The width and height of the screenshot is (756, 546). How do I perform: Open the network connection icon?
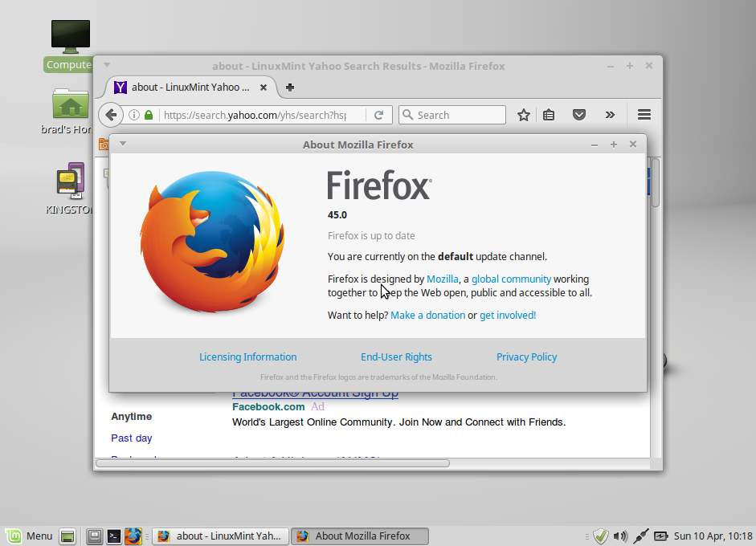pos(641,536)
